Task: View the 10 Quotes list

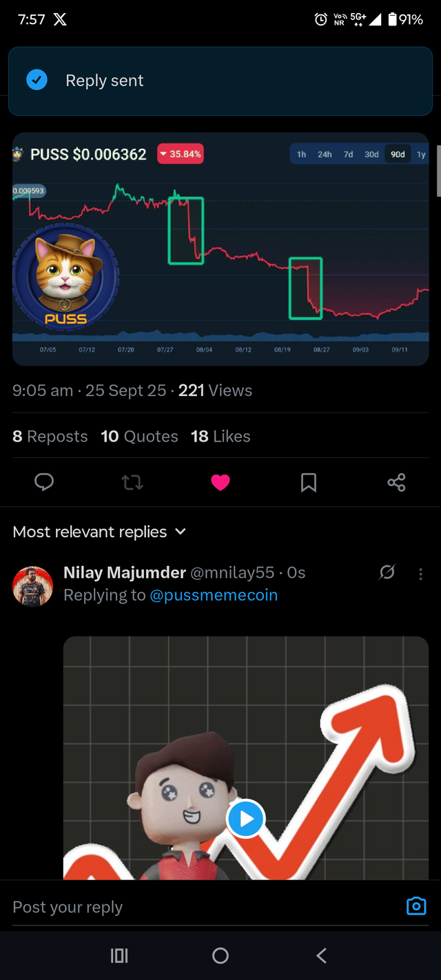Action: (x=139, y=436)
